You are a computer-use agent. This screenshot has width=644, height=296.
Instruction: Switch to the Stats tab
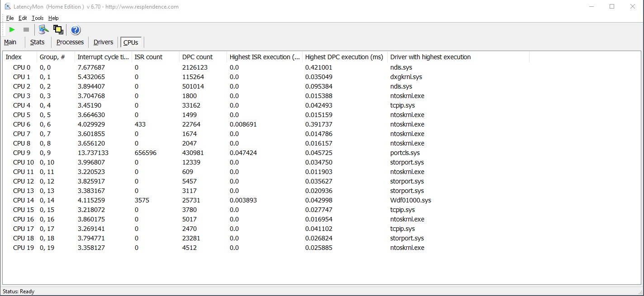pos(37,42)
